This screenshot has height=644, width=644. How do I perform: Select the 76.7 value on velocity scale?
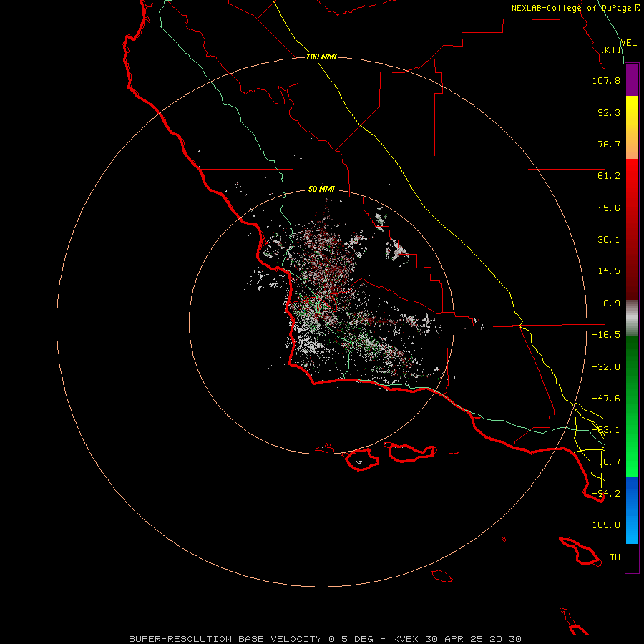tap(609, 144)
